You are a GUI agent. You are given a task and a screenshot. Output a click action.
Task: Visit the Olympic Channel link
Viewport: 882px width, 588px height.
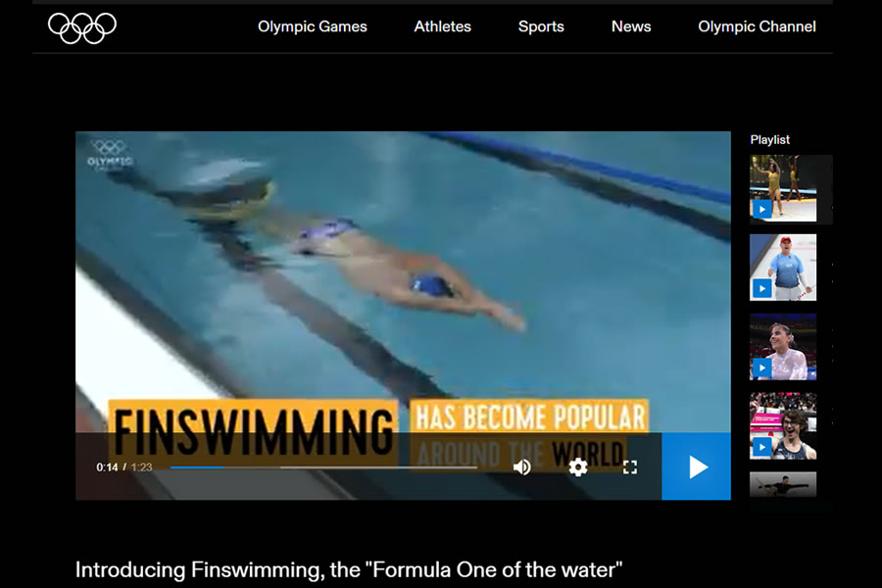pos(757,26)
